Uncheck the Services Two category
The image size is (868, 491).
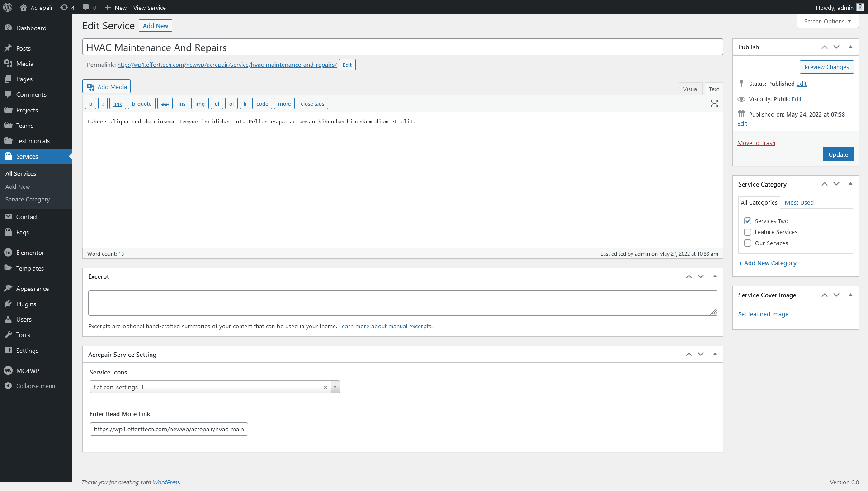(748, 221)
